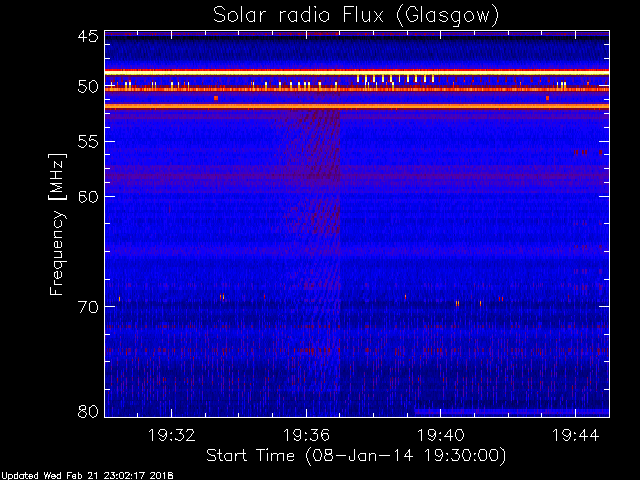
Task: Click the 80 frequency tick label
Action: tap(88, 411)
